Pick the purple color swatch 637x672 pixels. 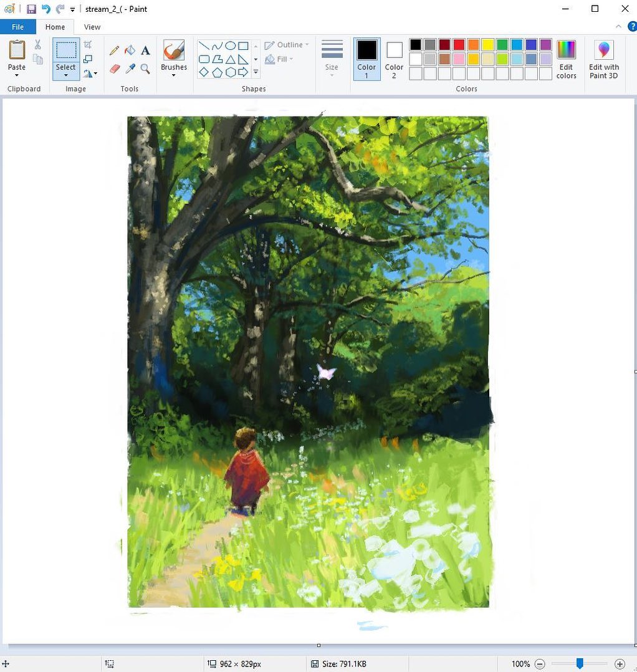point(545,45)
